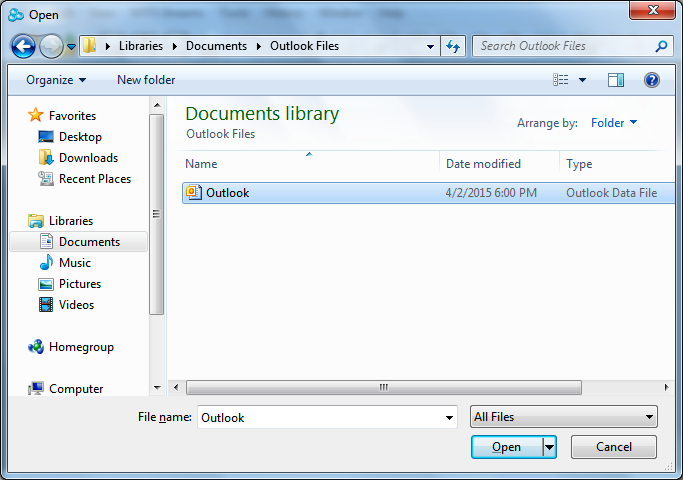Sort by Name column header

click(x=201, y=164)
